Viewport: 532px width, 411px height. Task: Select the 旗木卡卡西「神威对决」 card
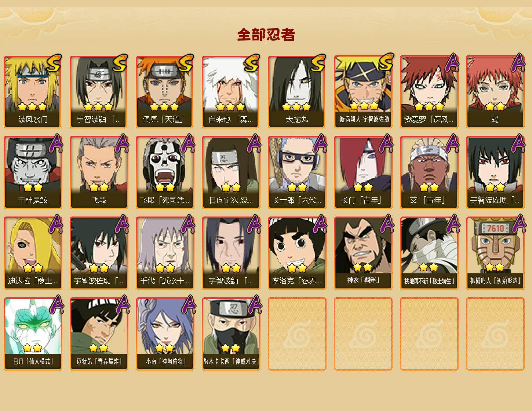tap(231, 334)
